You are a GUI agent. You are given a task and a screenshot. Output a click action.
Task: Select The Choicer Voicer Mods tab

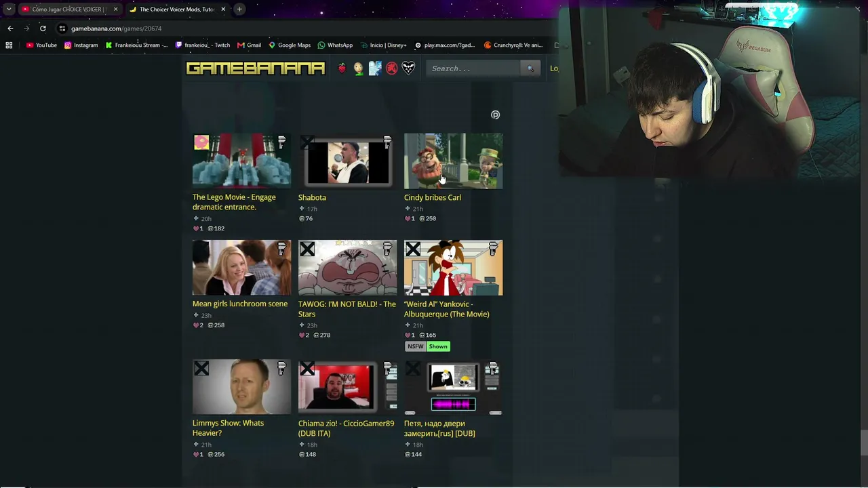[176, 9]
